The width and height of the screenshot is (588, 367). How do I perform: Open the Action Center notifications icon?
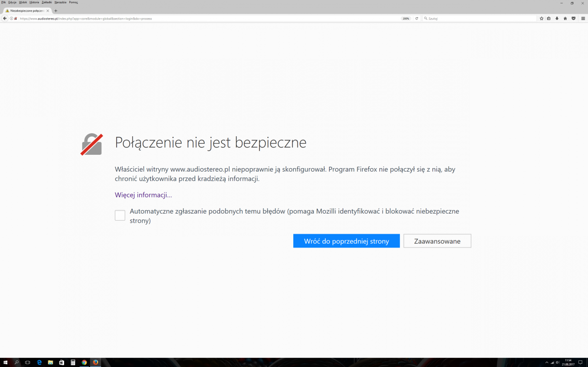click(580, 362)
